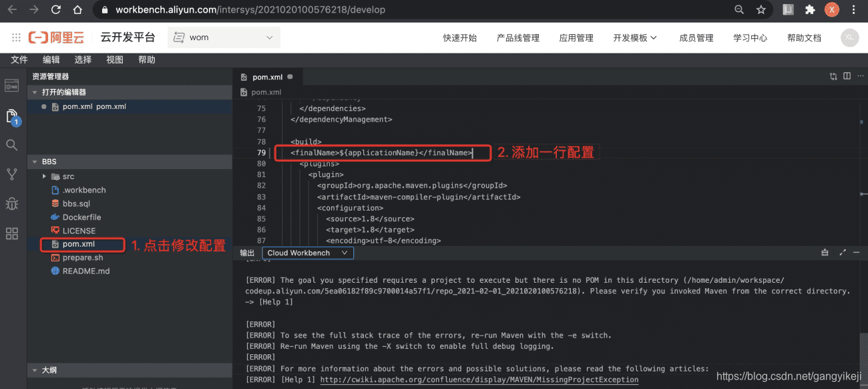Click the grey reader extension icon
The width and height of the screenshot is (868, 389).
pos(789,10)
